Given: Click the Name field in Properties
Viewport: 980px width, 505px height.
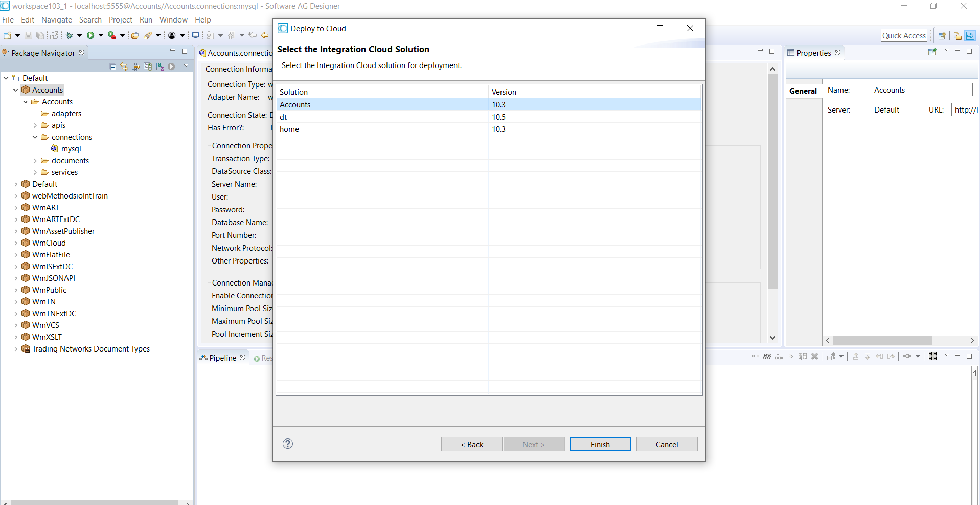Looking at the screenshot, I should coord(921,90).
